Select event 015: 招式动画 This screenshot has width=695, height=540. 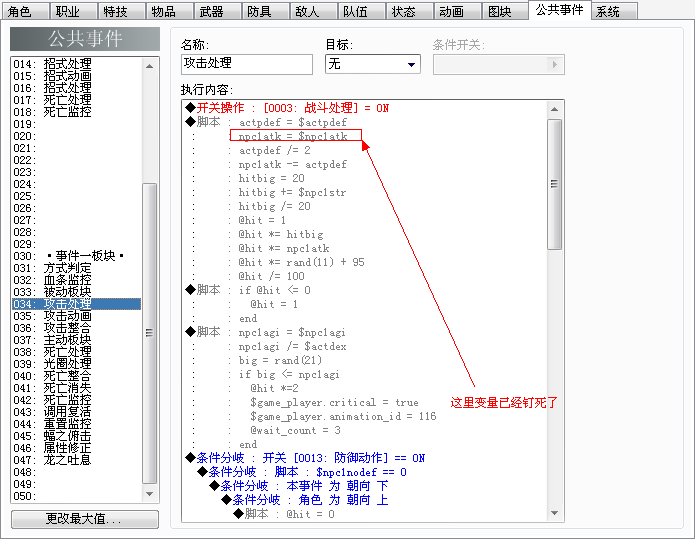coord(76,76)
